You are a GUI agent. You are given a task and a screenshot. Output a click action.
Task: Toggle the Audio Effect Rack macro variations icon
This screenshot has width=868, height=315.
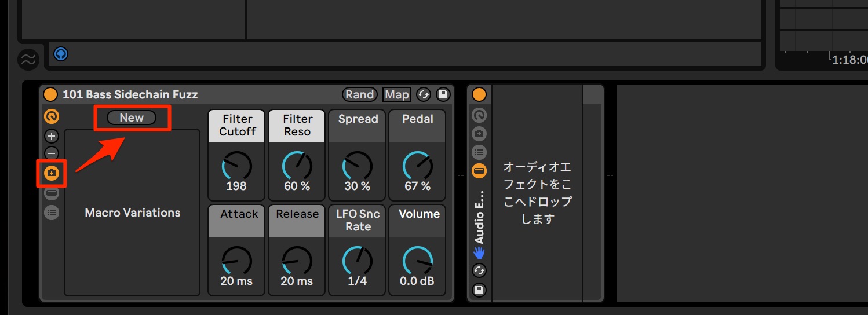479,134
